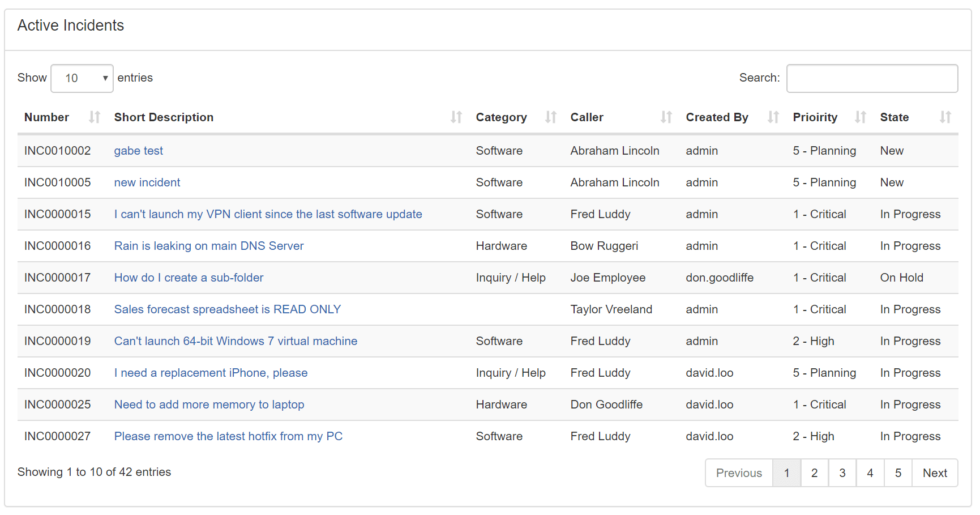980x515 pixels.
Task: Click the Caller column header label
Action: (587, 117)
